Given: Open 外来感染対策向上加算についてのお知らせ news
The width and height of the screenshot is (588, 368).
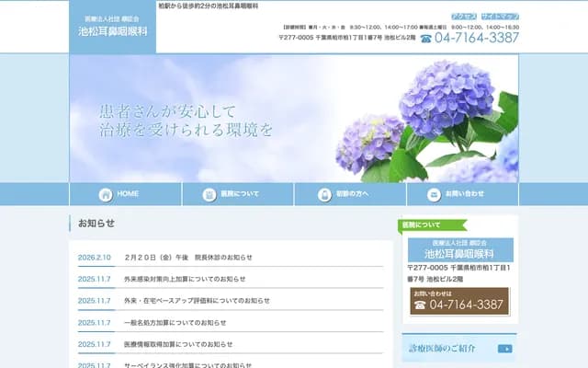Looking at the screenshot, I should pyautogui.click(x=185, y=279).
